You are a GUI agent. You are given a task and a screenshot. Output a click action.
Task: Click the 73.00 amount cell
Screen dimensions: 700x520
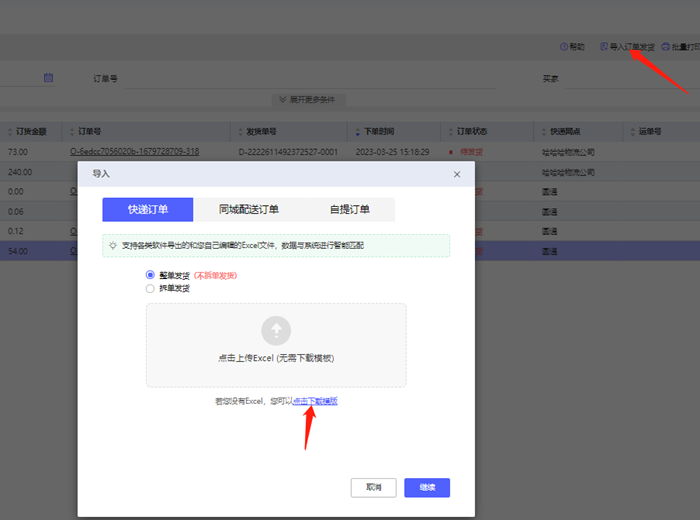pyautogui.click(x=18, y=152)
